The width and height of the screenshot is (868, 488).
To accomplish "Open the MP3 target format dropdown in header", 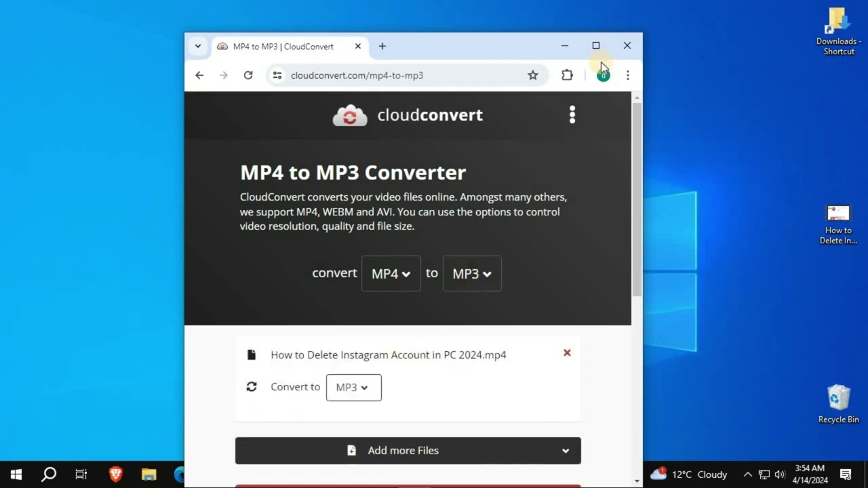I will [472, 273].
